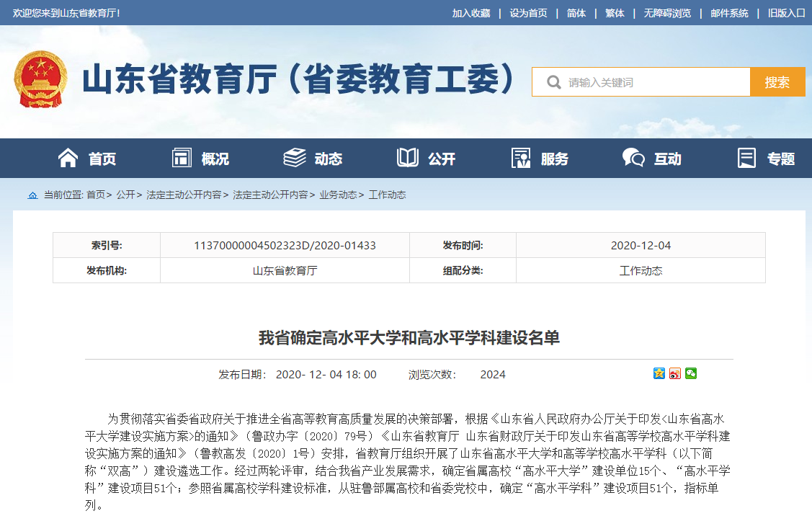
Task: Open 无障碍浏览 accessibility mode
Action: point(667,13)
